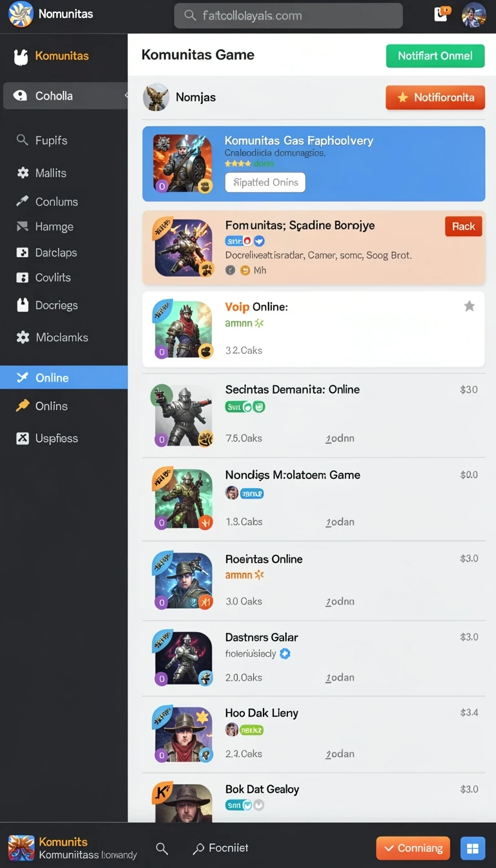The width and height of the screenshot is (496, 868).
Task: Click the Mallits gear icon
Action: click(x=23, y=172)
